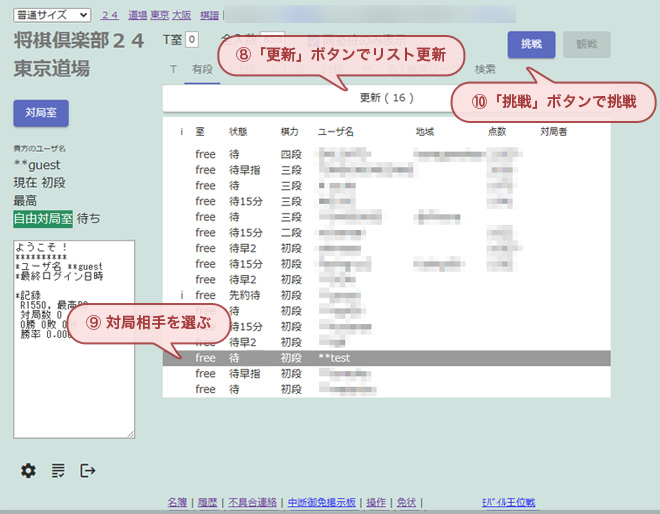Click the 挑戦 challenge button

pos(531,44)
